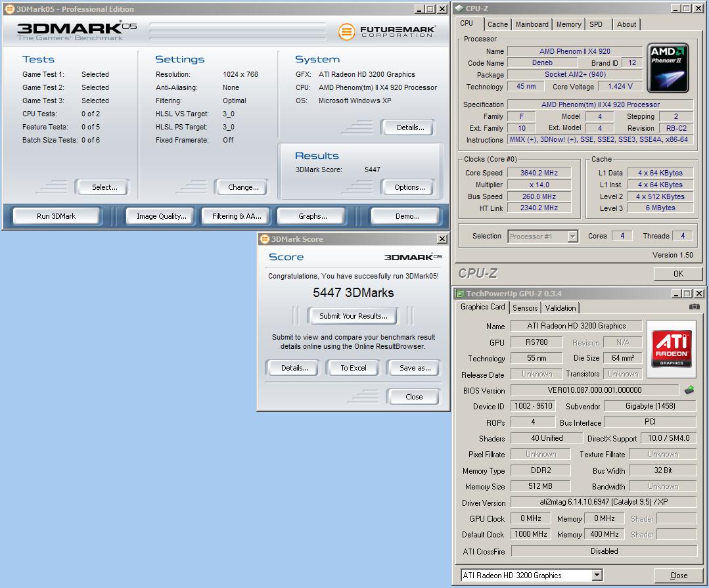Click the Multiplier x 14.0 value
The height and width of the screenshot is (588, 709).
click(539, 185)
